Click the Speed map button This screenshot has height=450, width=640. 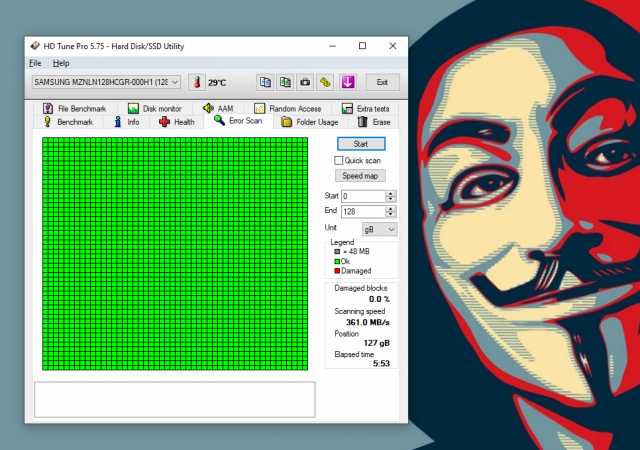point(360,175)
